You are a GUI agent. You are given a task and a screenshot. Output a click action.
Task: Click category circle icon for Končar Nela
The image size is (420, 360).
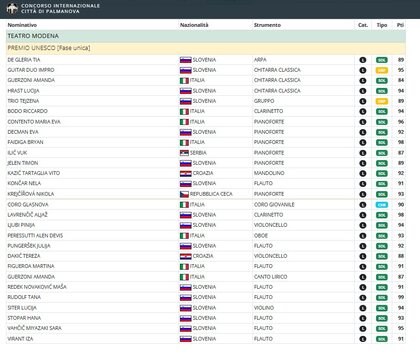(363, 184)
